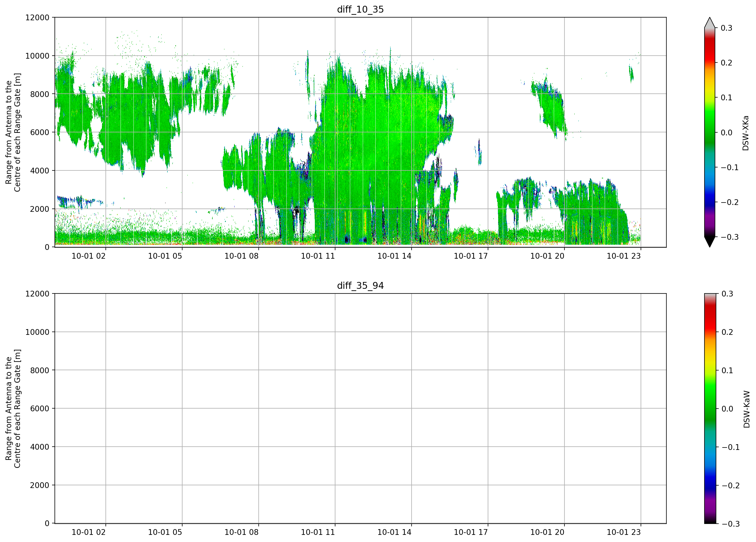Click '10-01 20' tick under diff_35_94 plot

click(547, 532)
